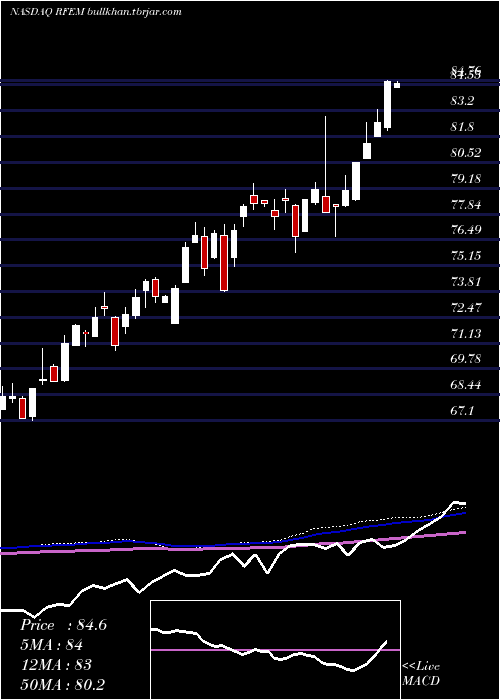The width and height of the screenshot is (500, 700).
Task: Click the 67.1 price axis label
Action: pyautogui.click(x=462, y=410)
